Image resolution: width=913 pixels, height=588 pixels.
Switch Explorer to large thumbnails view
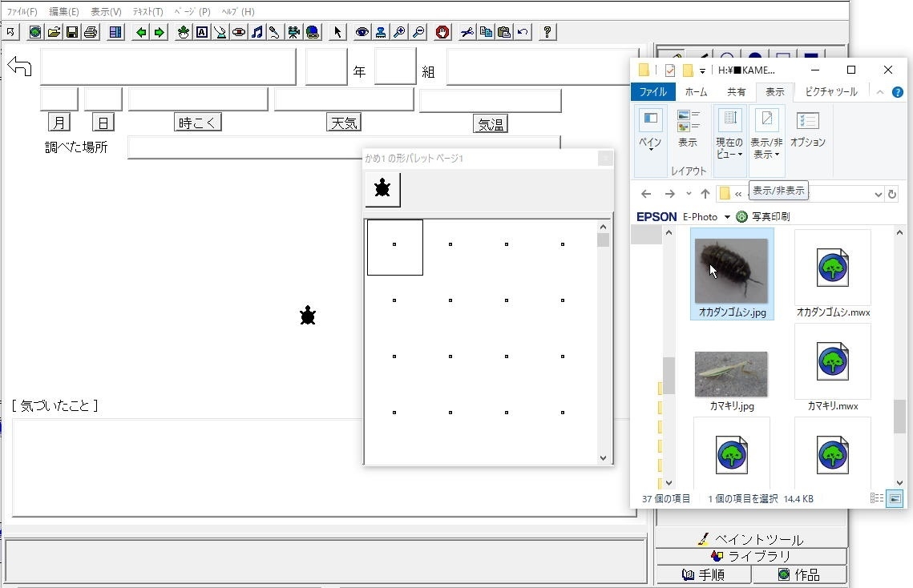(x=895, y=498)
